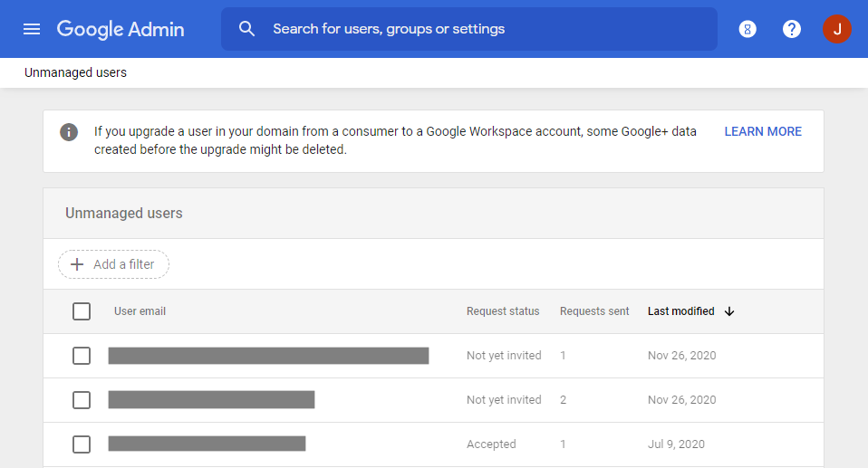
Task: Toggle the Last modified sort arrow
Action: (729, 311)
